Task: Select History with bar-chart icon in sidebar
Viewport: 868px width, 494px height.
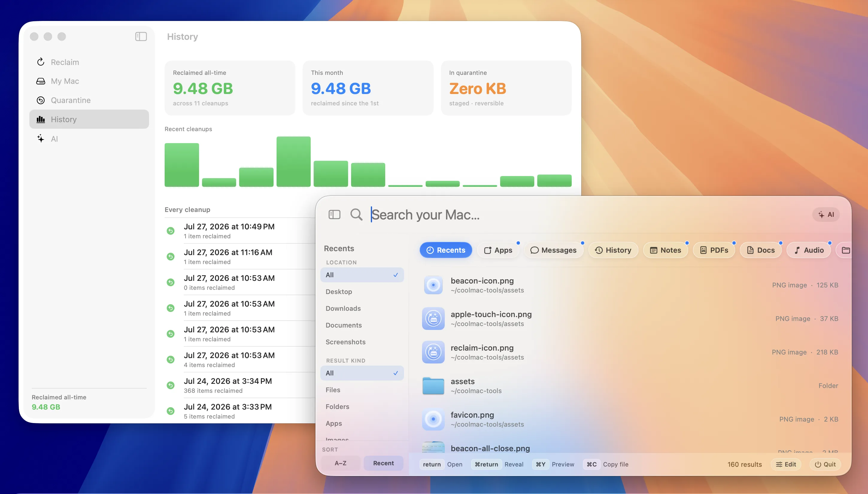Action: pos(89,119)
